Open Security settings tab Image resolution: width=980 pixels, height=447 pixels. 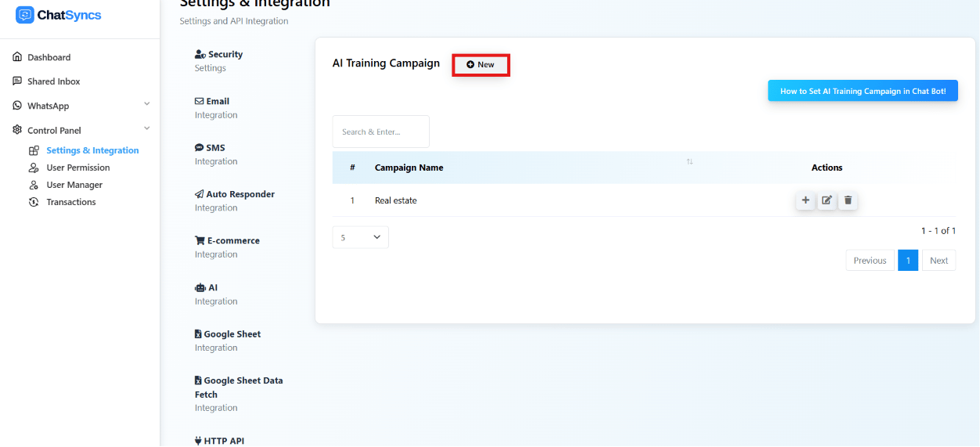point(218,61)
